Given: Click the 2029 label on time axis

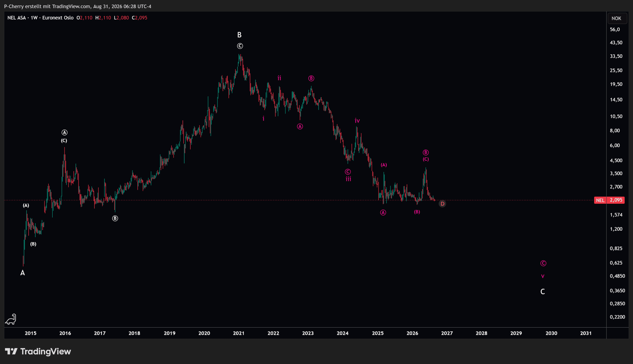Looking at the screenshot, I should [x=516, y=333].
